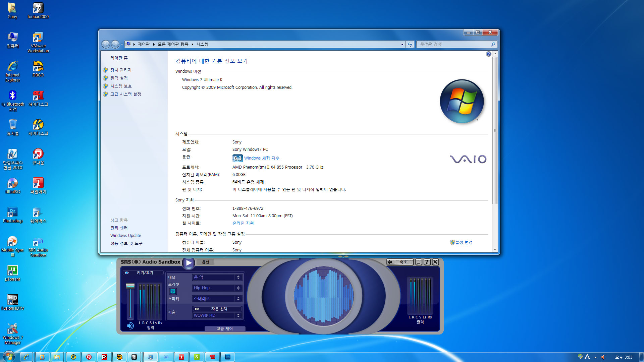Image resolution: width=644 pixels, height=362 pixels.
Task: Open the Windows Start orb
Action: pos(9,357)
